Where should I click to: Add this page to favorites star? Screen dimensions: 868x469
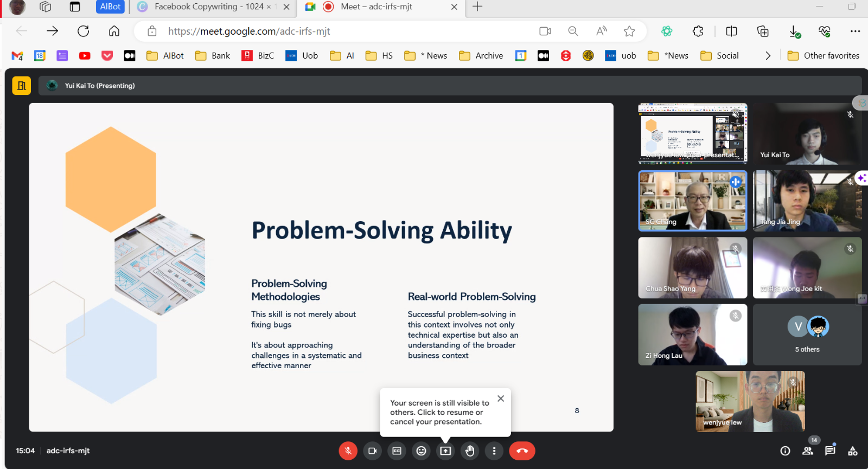coord(629,31)
